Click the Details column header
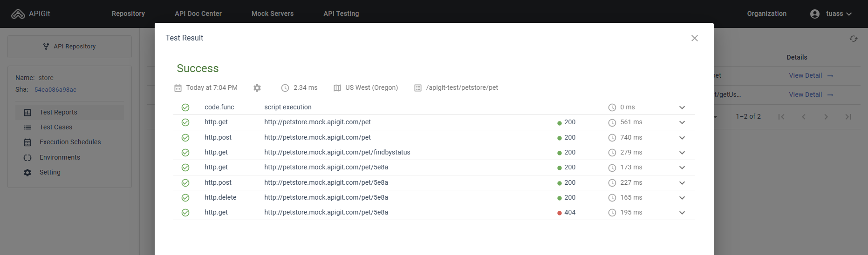Screen dimensions: 868x255 tap(797, 57)
